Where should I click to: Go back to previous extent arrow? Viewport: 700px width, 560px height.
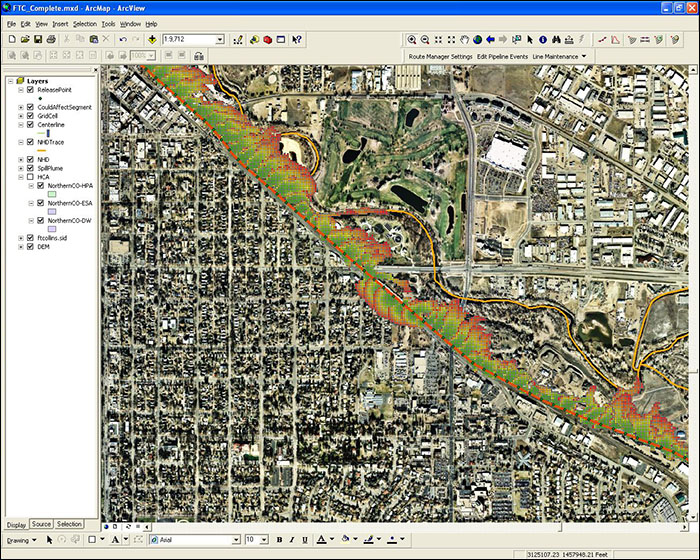click(x=490, y=40)
